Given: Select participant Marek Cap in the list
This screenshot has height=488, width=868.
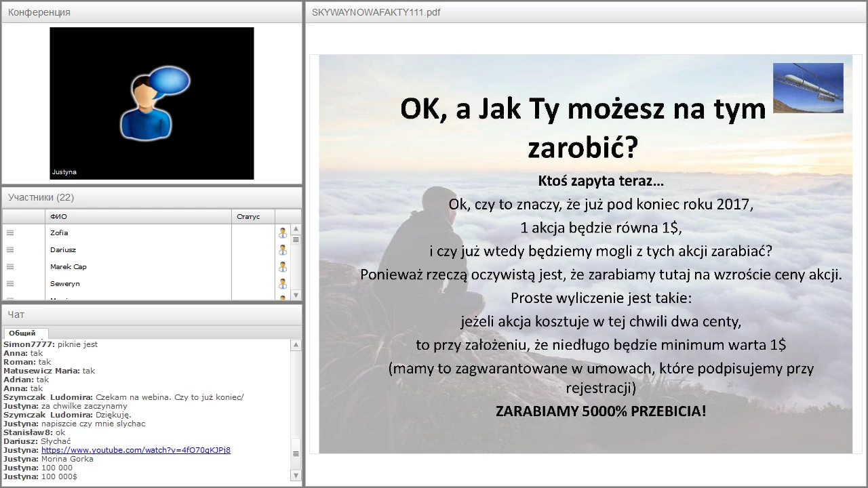Looking at the screenshot, I should [x=68, y=266].
